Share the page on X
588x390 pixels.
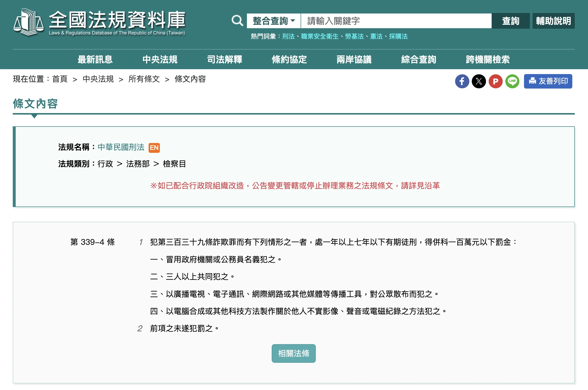pyautogui.click(x=479, y=81)
